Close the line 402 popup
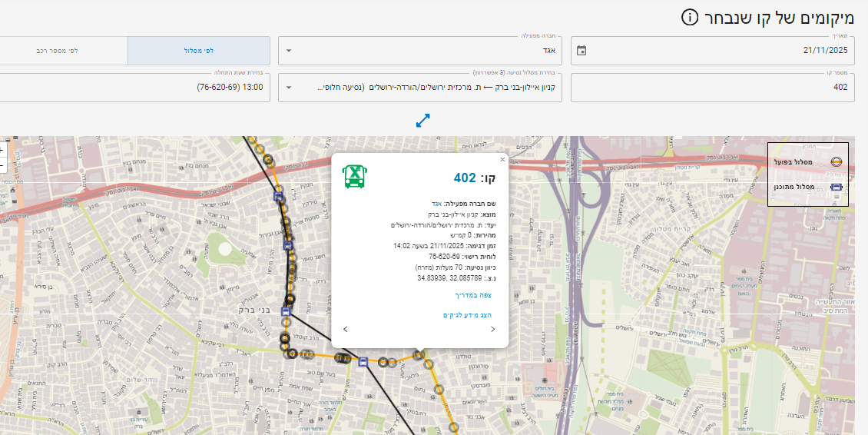Image resolution: width=868 pixels, height=435 pixels. click(503, 160)
